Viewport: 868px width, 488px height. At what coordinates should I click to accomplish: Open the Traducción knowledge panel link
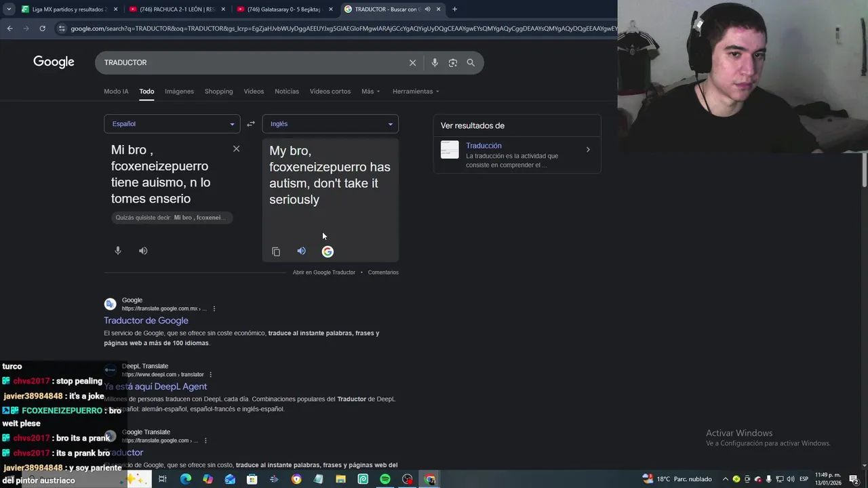[x=484, y=146]
